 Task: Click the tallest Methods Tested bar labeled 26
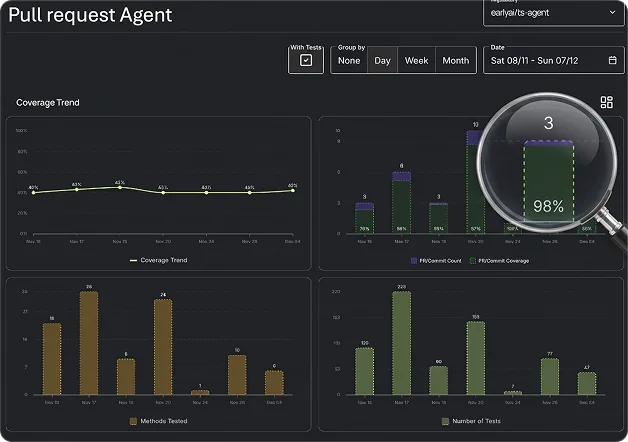(x=89, y=343)
